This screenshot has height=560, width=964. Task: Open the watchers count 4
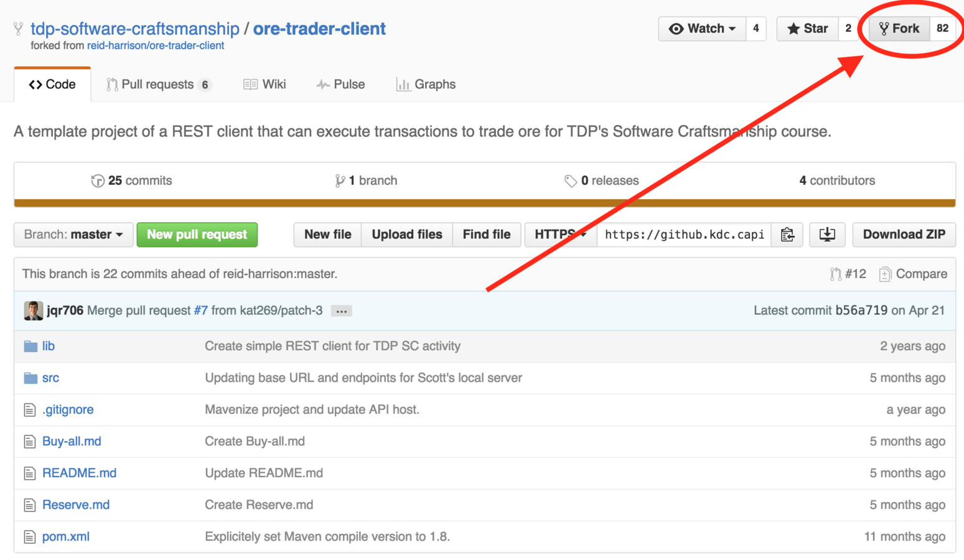[756, 29]
